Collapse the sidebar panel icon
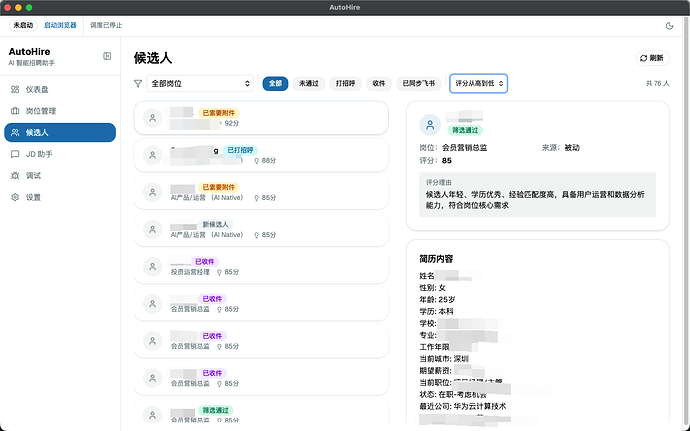The image size is (690, 431). click(107, 56)
